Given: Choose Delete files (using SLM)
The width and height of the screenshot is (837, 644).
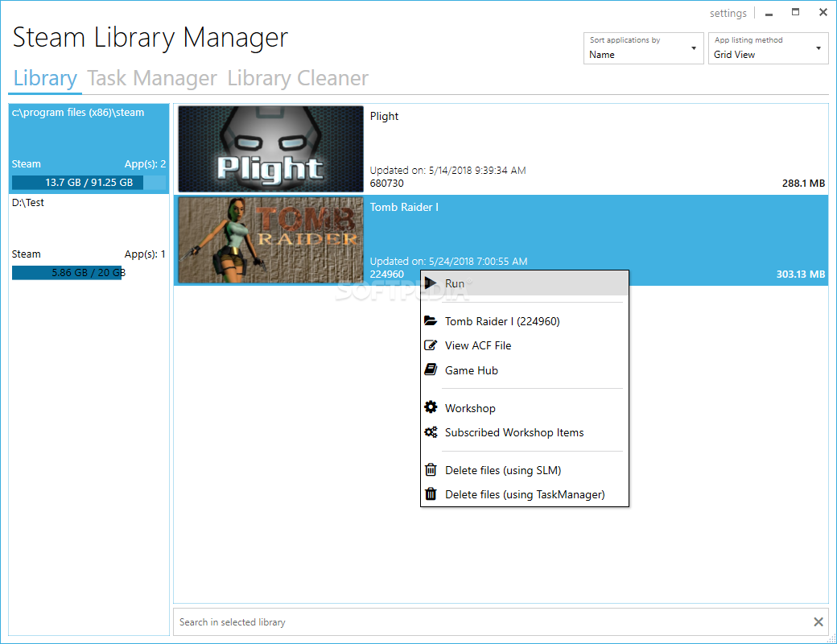Looking at the screenshot, I should click(x=525, y=470).
